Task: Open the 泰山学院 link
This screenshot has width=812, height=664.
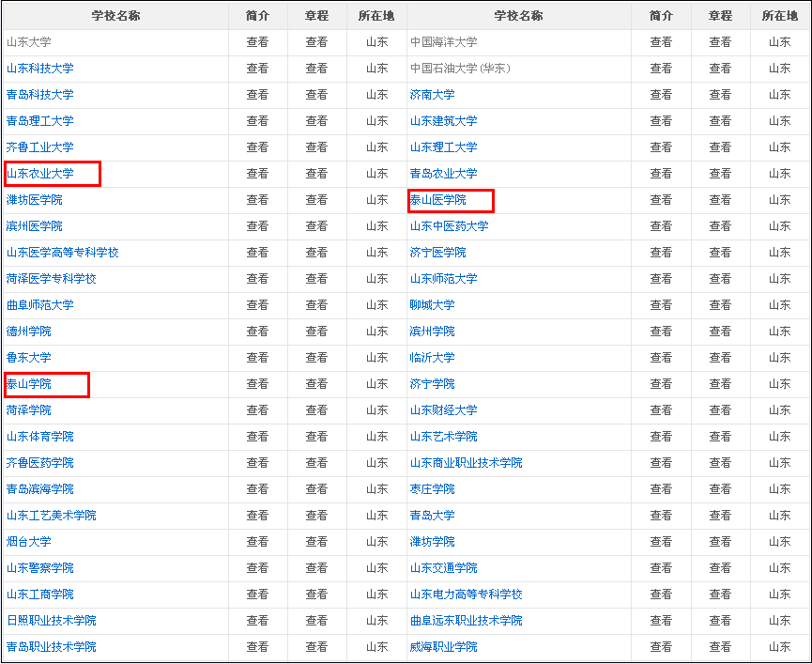Action: 28,384
